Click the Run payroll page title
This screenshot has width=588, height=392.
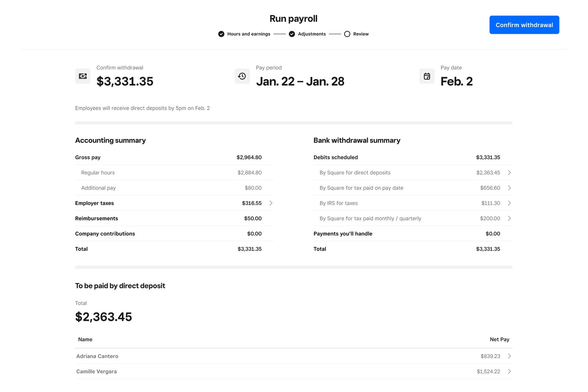[294, 19]
